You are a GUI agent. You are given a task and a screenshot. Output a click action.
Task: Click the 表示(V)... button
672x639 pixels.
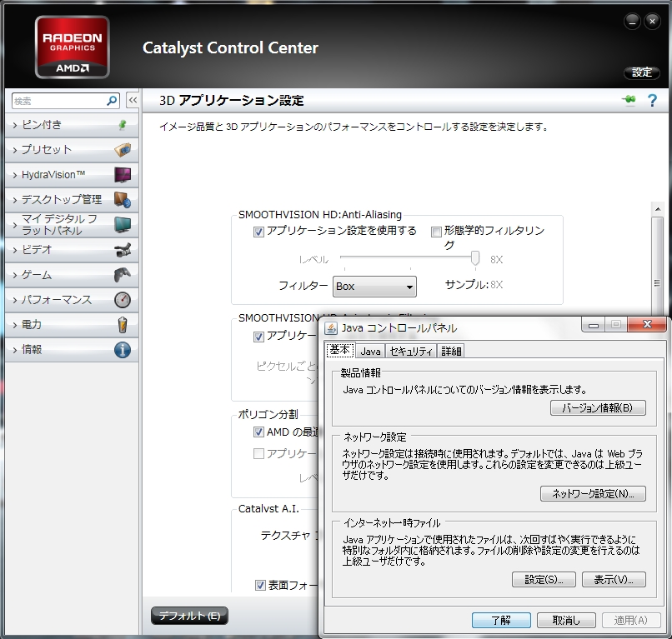614,580
